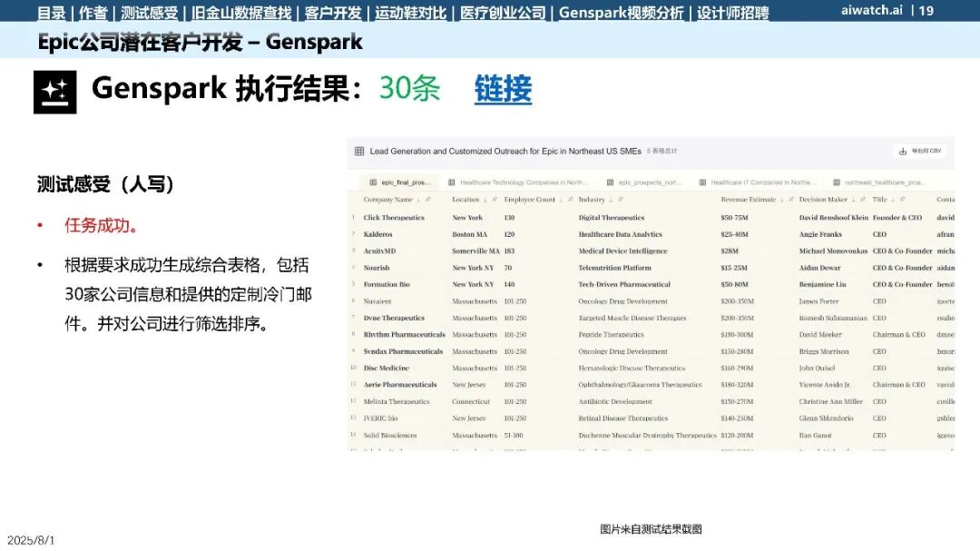Viewport: 980px width, 551px height.
Task: Switch to Healthcare Technology Companies tab
Action: coord(519,182)
